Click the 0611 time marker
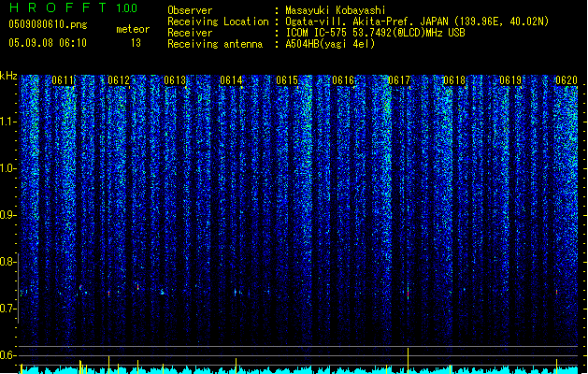Image resolution: width=588 pixels, height=374 pixels. click(x=63, y=80)
